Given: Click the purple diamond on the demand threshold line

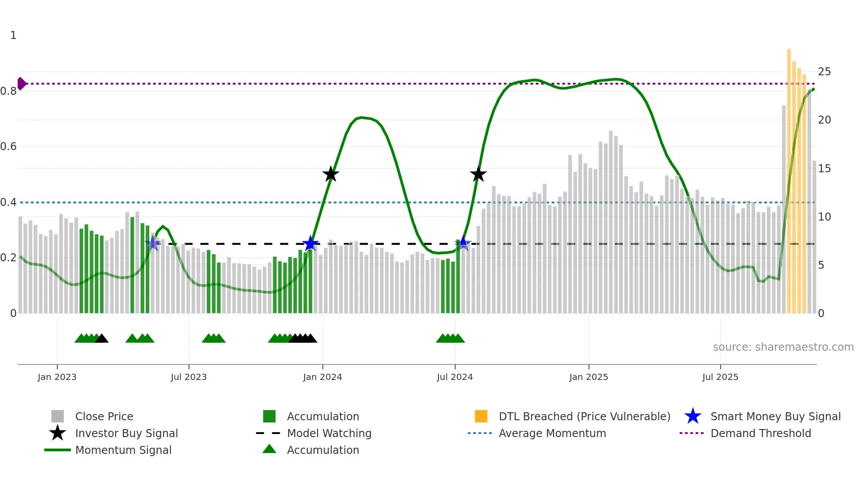Looking at the screenshot, I should pyautogui.click(x=21, y=83).
